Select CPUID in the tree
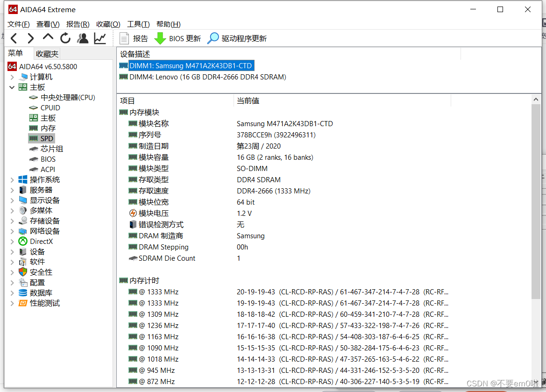The width and height of the screenshot is (546, 392). (50, 107)
